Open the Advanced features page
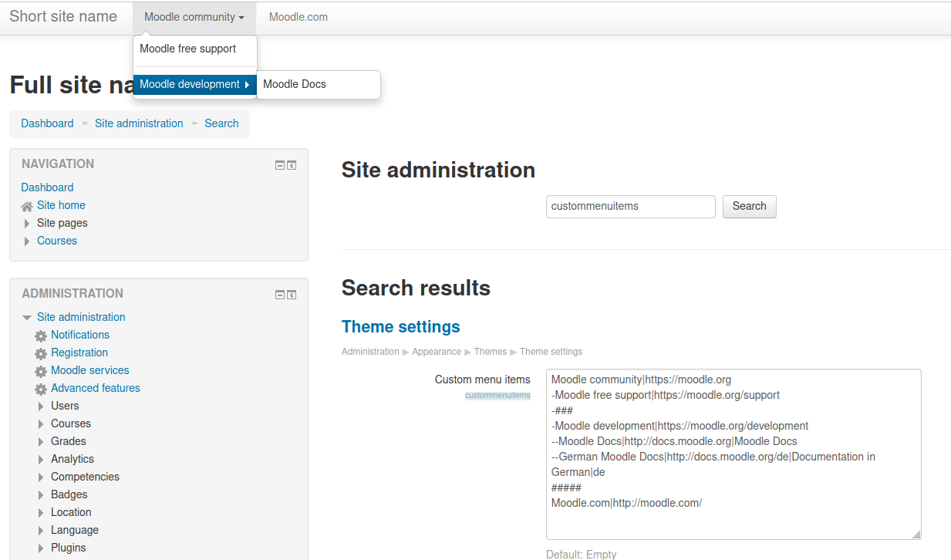Image resolution: width=951 pixels, height=560 pixels. [x=96, y=388]
